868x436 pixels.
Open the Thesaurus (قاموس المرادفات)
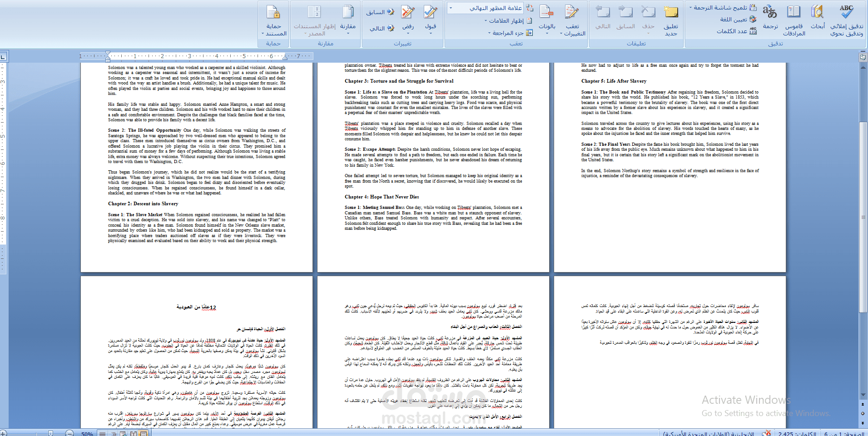point(794,20)
